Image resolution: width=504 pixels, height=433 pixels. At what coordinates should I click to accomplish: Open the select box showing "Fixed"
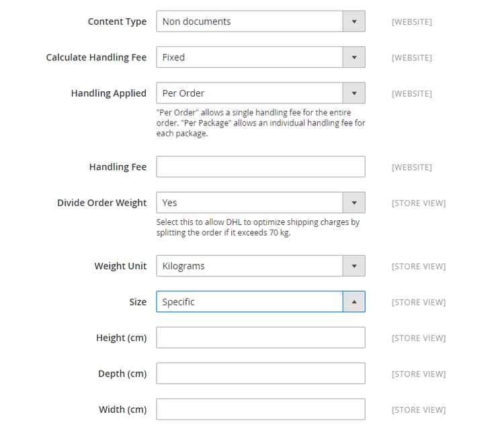[x=250, y=58]
